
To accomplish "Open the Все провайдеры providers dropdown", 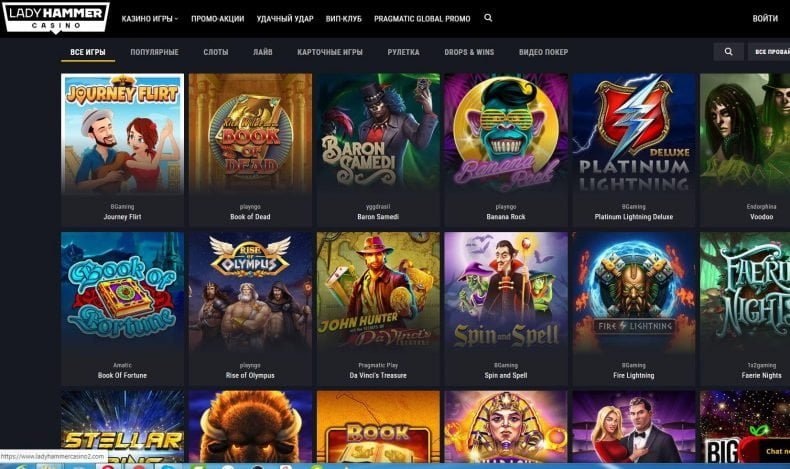I will tap(770, 52).
